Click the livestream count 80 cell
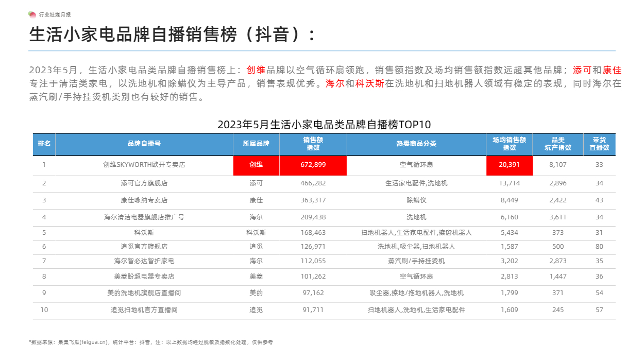644x362 pixels. tap(599, 247)
